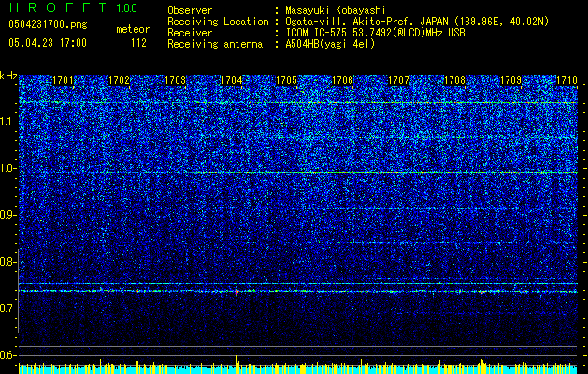Click the date stamp 05.04.23 17:00

coord(48,43)
